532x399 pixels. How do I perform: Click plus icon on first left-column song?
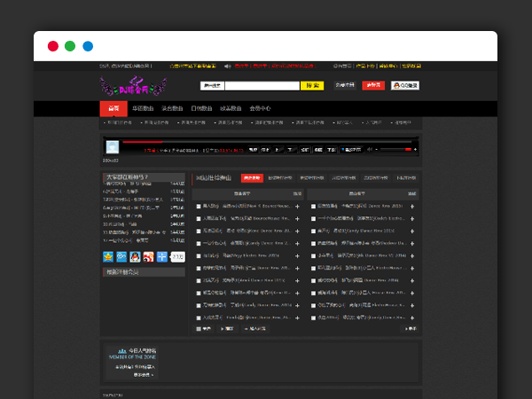tap(297, 207)
